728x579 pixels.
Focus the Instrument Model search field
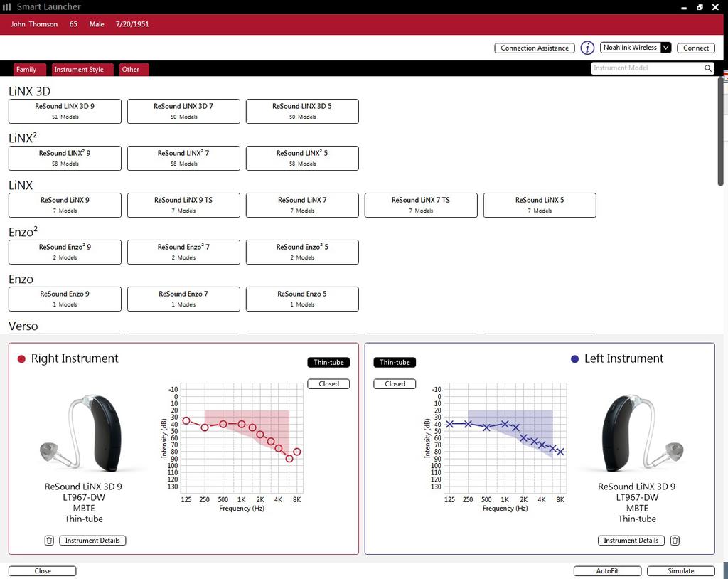pos(653,68)
